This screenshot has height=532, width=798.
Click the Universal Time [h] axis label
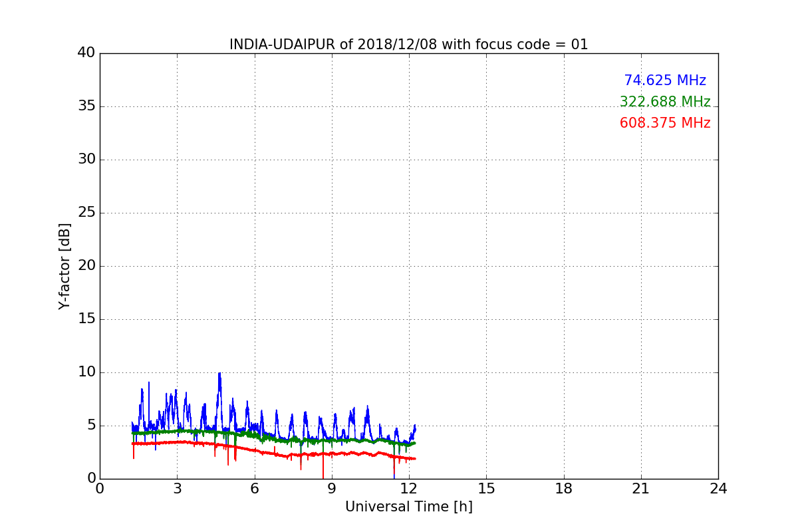coord(409,507)
